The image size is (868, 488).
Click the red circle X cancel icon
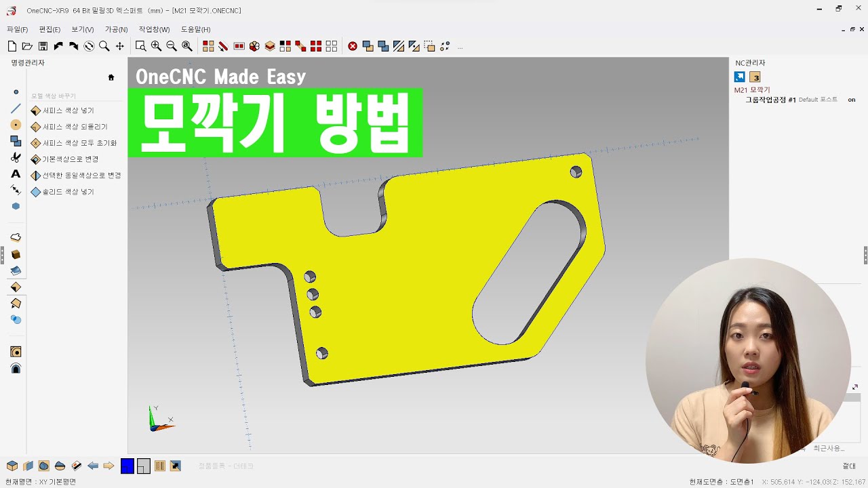click(x=353, y=46)
